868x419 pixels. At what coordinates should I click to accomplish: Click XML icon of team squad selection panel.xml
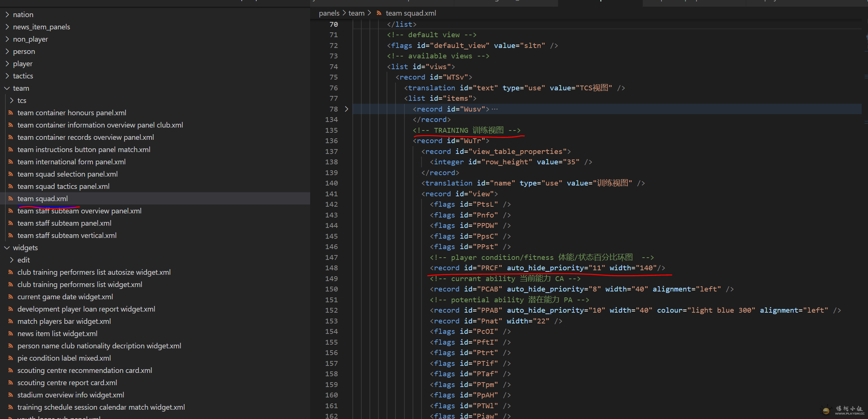coord(11,174)
